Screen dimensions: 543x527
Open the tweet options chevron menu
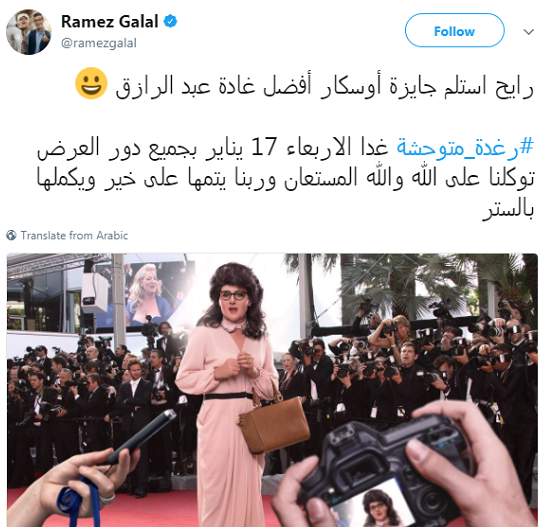point(528,32)
